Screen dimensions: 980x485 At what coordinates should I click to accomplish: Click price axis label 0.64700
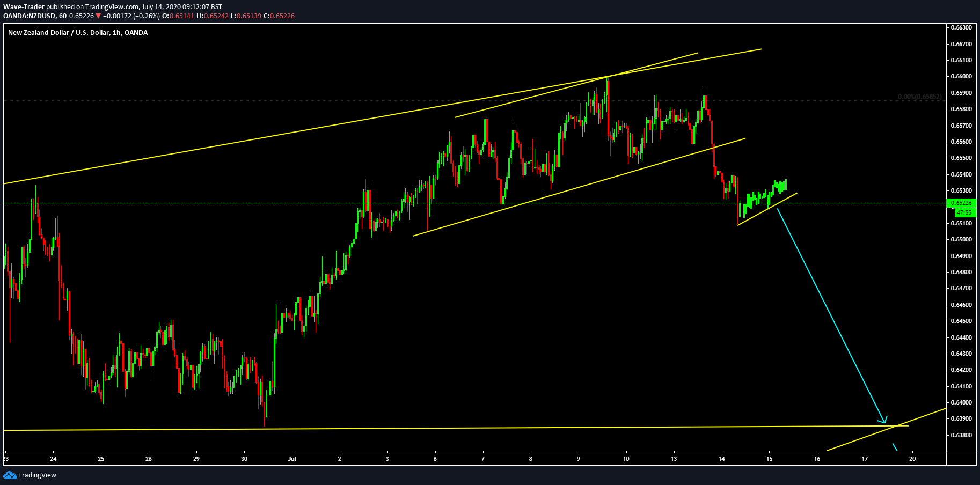[961, 288]
